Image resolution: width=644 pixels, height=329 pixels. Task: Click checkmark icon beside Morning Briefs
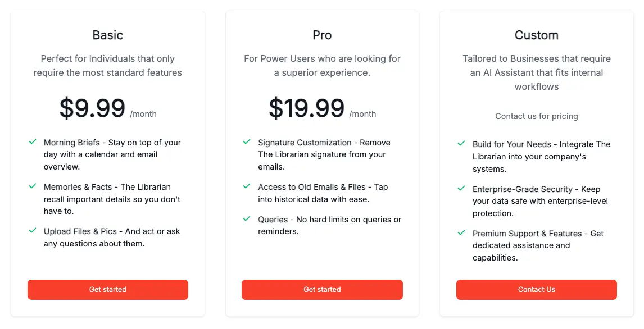pyautogui.click(x=33, y=142)
